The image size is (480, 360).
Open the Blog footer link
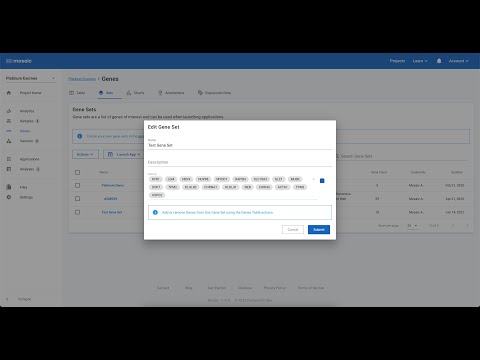point(189,288)
